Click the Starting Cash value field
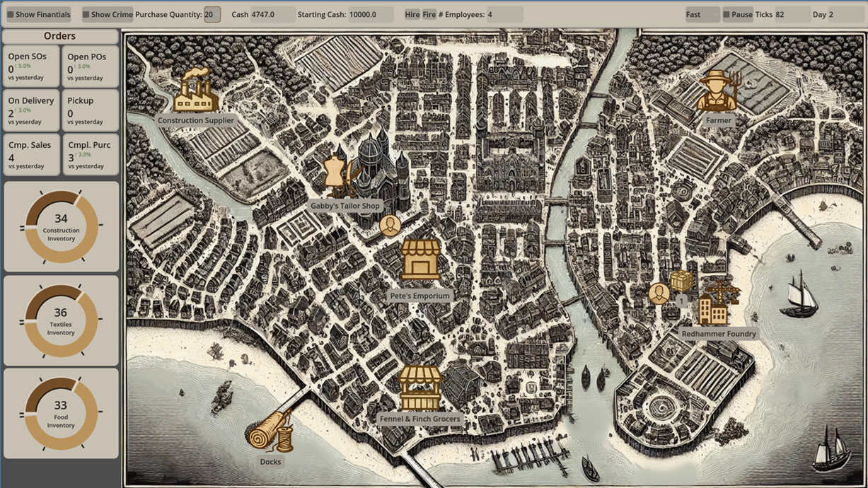 (371, 14)
